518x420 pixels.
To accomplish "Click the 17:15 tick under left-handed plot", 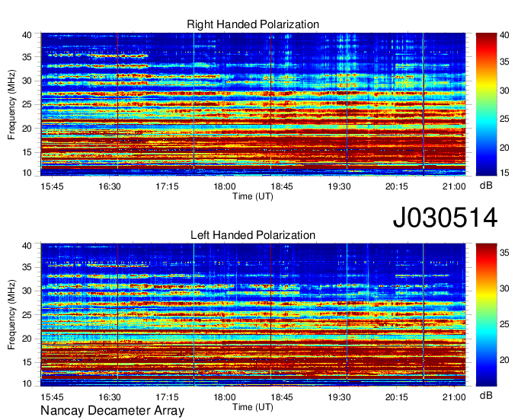I will click(x=167, y=397).
